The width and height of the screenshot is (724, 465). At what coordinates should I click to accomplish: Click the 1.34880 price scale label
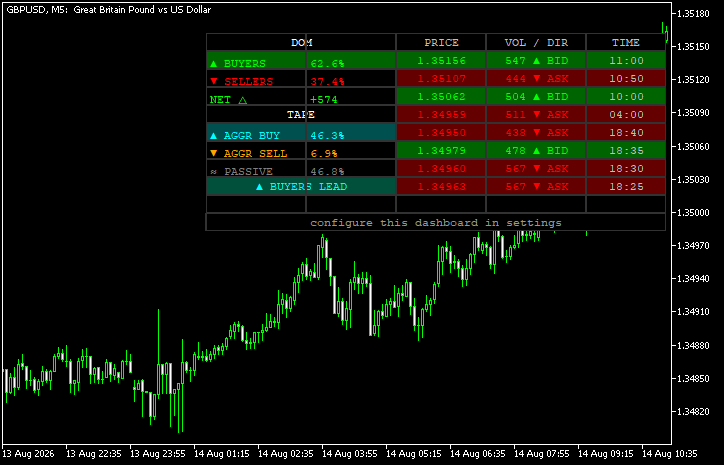[693, 345]
